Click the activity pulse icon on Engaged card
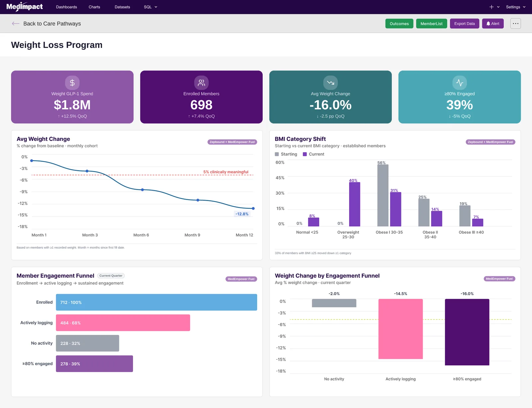 pos(460,83)
